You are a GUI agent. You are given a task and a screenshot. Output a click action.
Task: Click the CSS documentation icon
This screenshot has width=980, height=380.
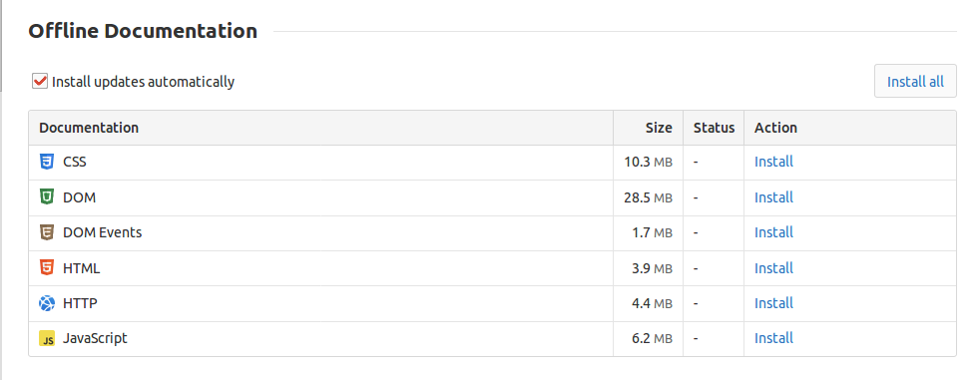(47, 162)
